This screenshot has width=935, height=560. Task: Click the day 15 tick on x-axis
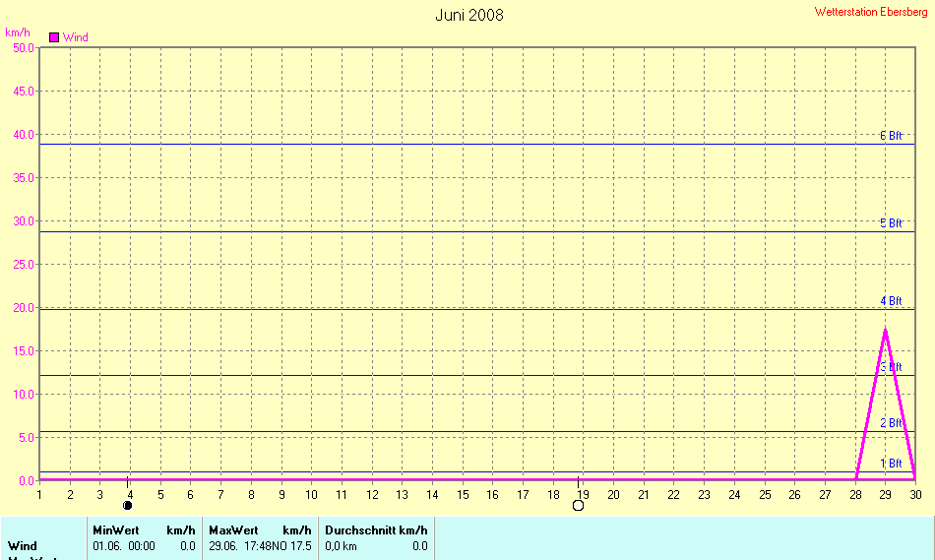click(462, 494)
